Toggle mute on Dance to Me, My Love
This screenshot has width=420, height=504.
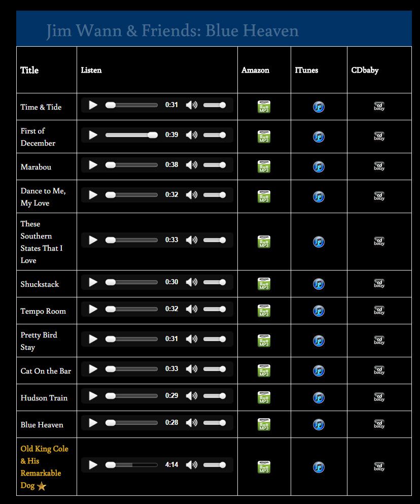coord(192,195)
